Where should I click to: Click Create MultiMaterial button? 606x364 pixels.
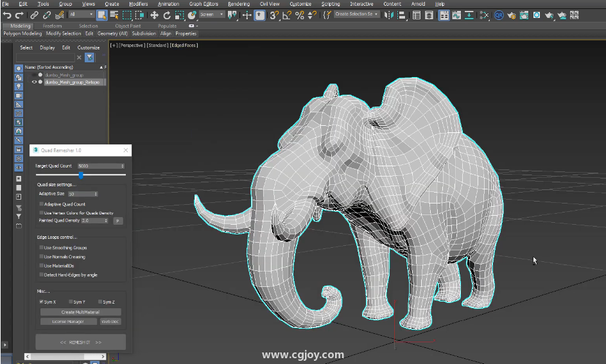(80, 312)
